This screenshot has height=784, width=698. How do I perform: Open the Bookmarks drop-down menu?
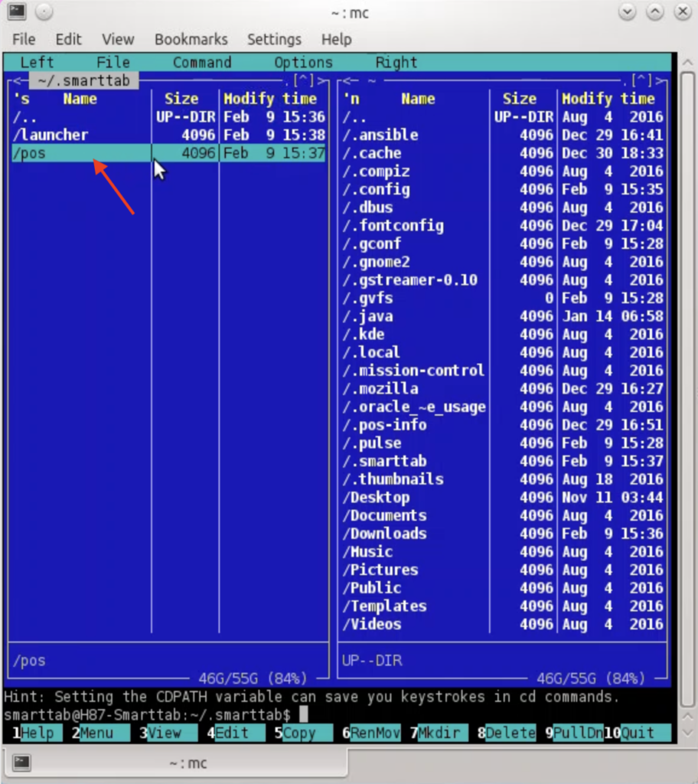[x=191, y=39]
